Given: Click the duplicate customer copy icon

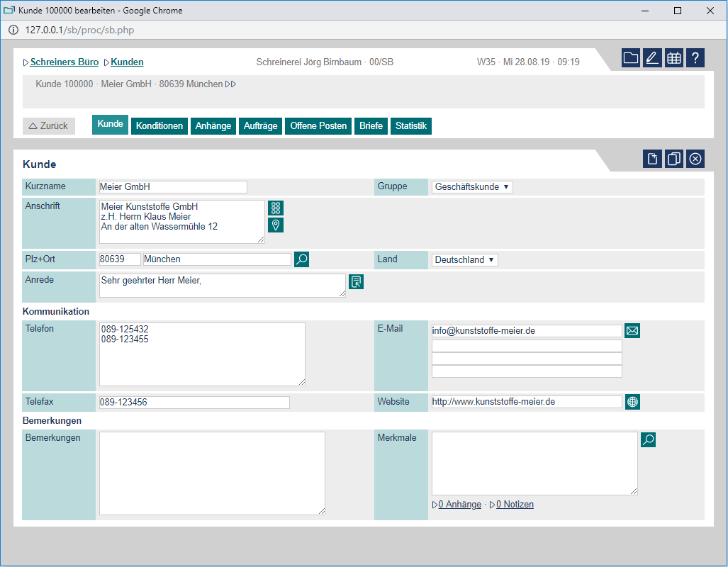Looking at the screenshot, I should pyautogui.click(x=674, y=159).
